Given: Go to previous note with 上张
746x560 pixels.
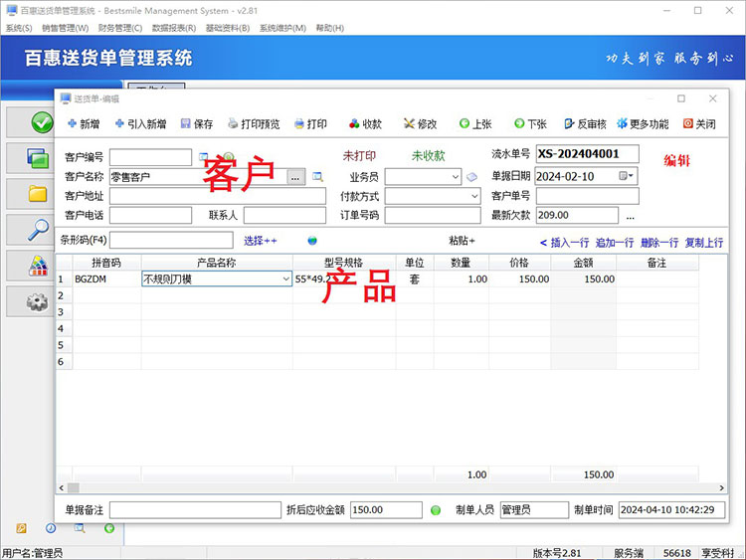Looking at the screenshot, I should point(475,124).
